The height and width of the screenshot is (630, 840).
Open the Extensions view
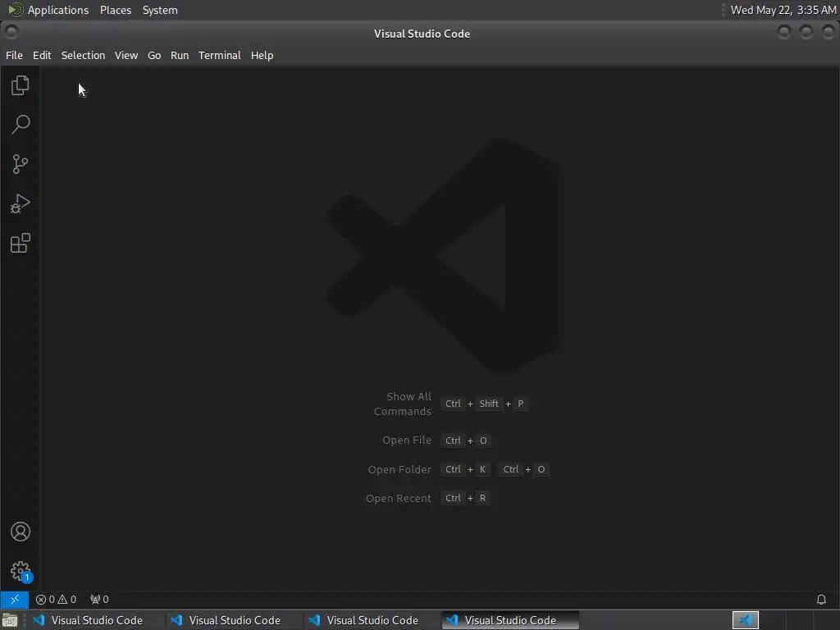click(x=20, y=243)
